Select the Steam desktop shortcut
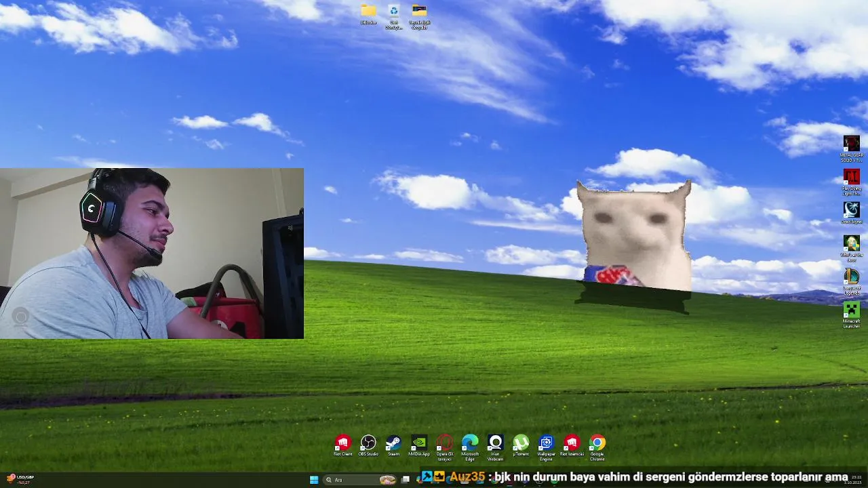 click(x=393, y=445)
